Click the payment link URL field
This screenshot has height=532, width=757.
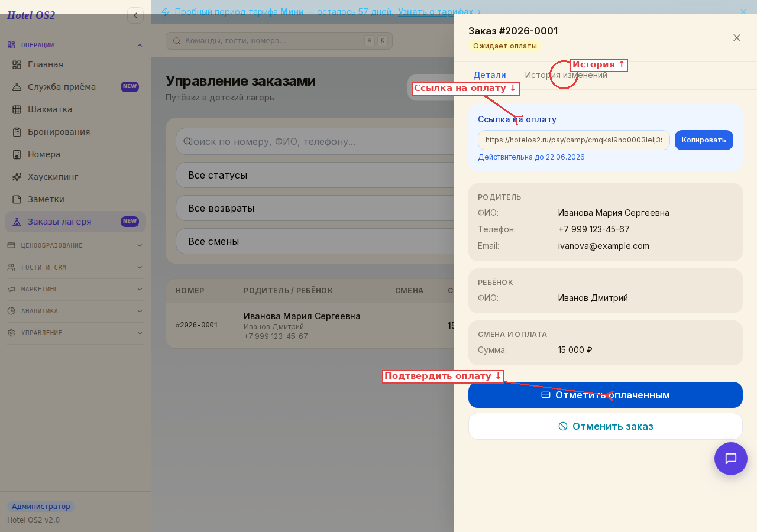(x=574, y=140)
